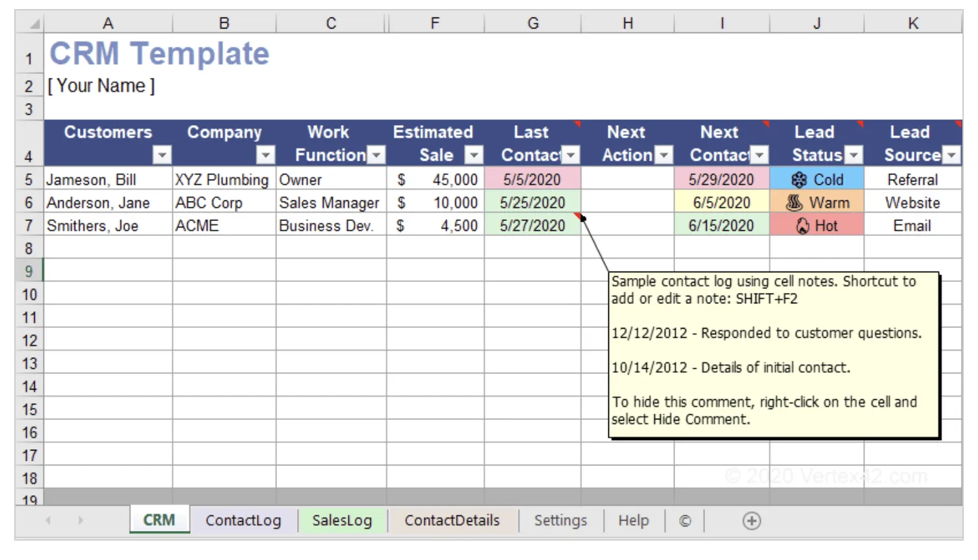Click the previous sheet navigation arrow
Image resolution: width=978 pixels, height=560 pixels.
[x=48, y=520]
